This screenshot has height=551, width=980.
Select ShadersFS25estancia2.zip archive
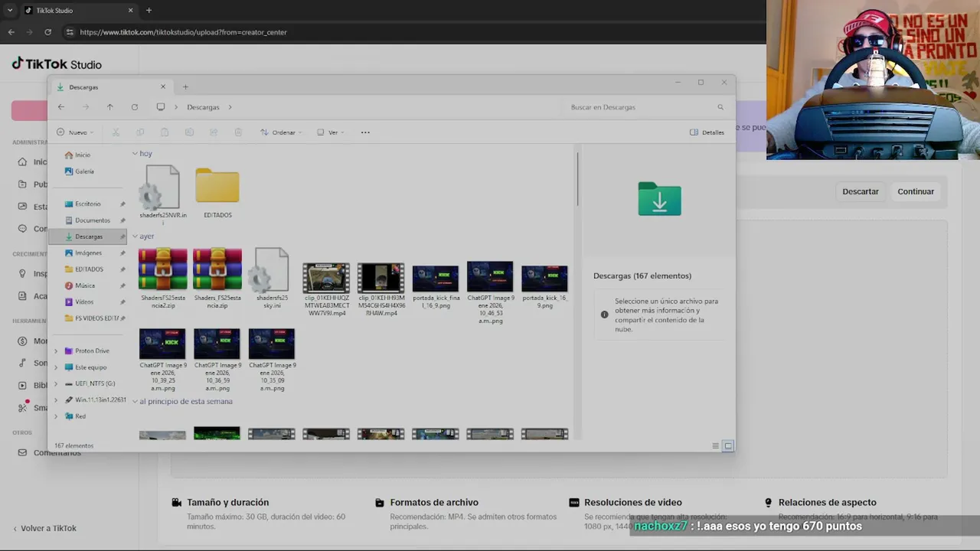pos(162,279)
